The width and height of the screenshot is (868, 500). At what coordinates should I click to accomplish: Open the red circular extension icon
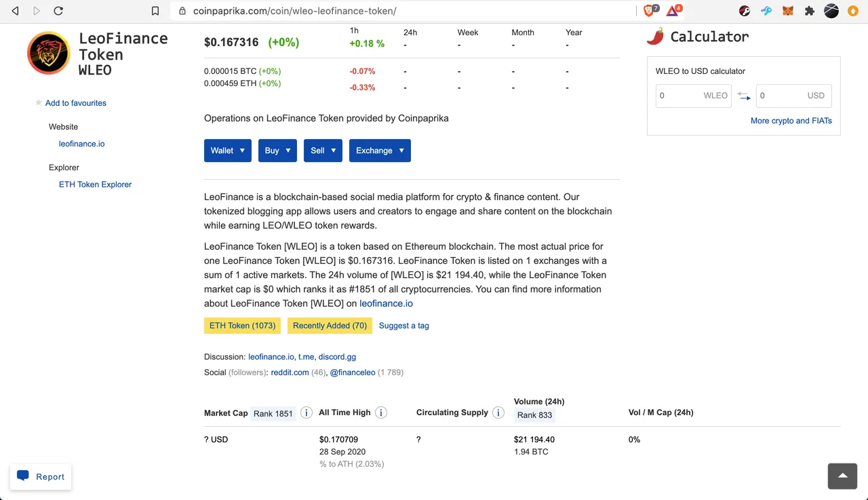[x=745, y=11]
